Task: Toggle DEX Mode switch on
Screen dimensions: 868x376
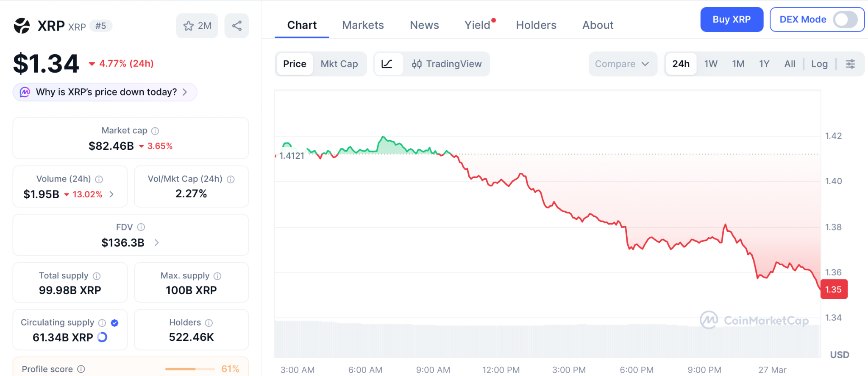Action: pyautogui.click(x=845, y=20)
